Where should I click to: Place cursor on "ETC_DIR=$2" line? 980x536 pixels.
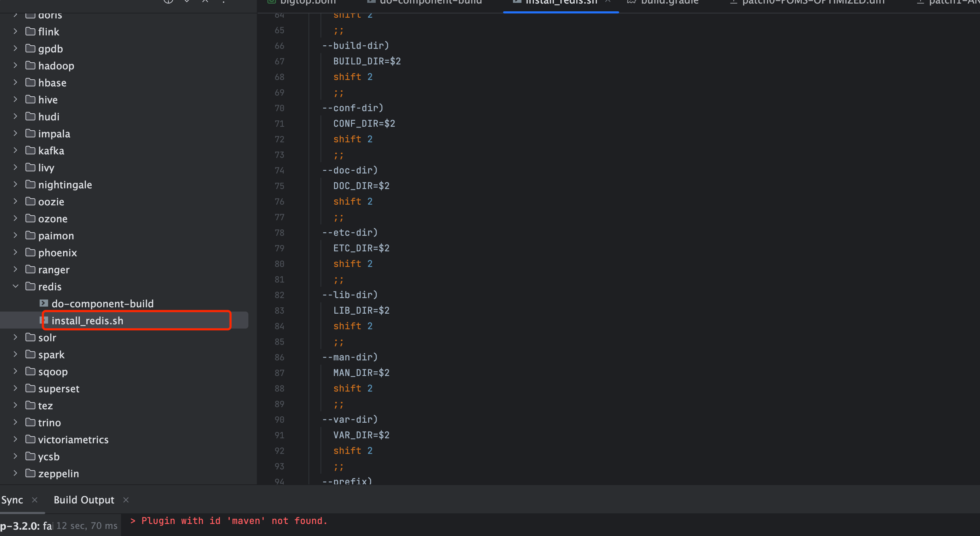[x=361, y=248]
